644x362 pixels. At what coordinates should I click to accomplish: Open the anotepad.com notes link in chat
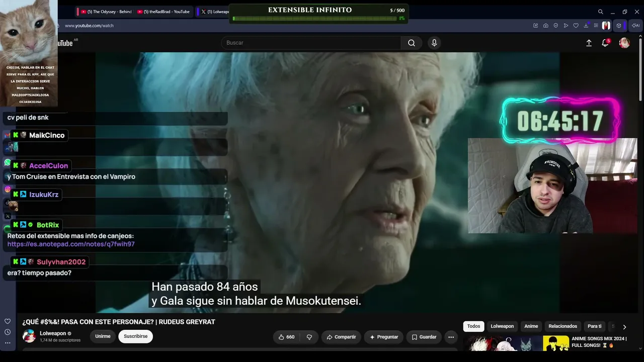pos(71,244)
